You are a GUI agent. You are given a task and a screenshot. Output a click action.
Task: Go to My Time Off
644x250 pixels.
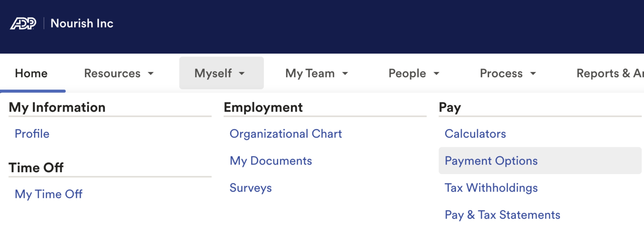pos(48,194)
